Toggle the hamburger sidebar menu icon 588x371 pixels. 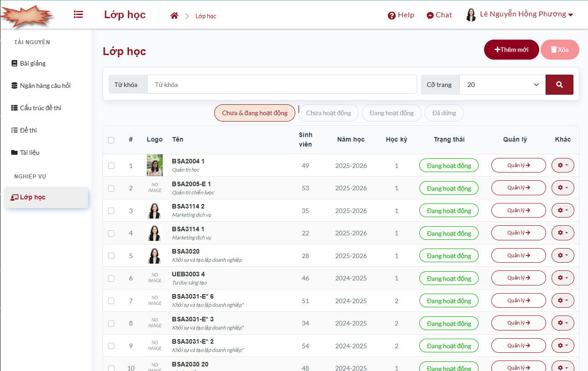pyautogui.click(x=78, y=15)
